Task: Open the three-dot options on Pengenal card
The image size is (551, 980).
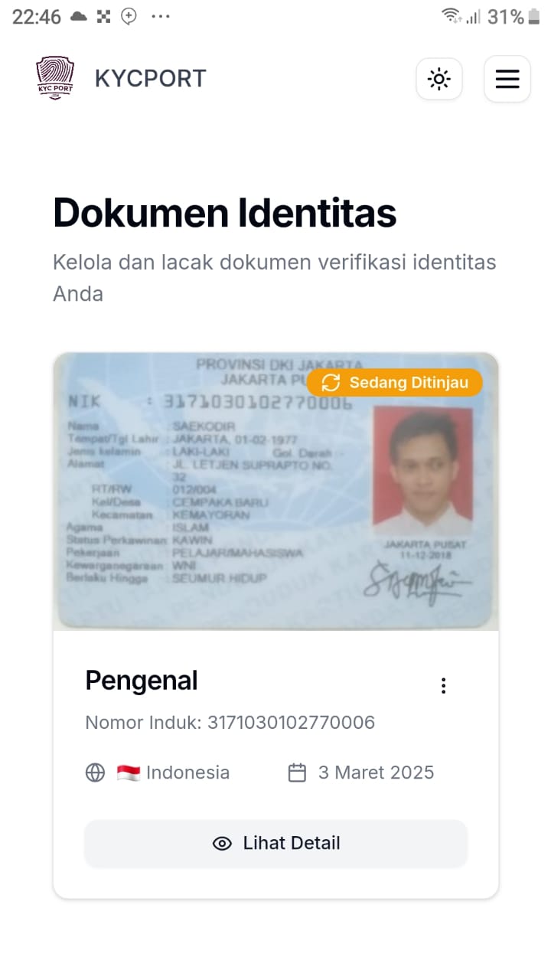Action: pos(443,686)
